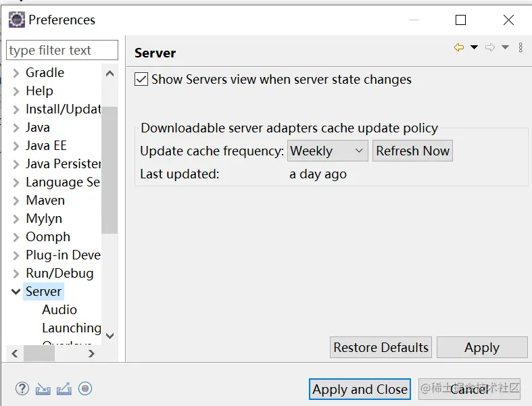Viewport: 532px width, 406px height.
Task: Toggle the oomph preference recorder icon
Action: click(85, 388)
